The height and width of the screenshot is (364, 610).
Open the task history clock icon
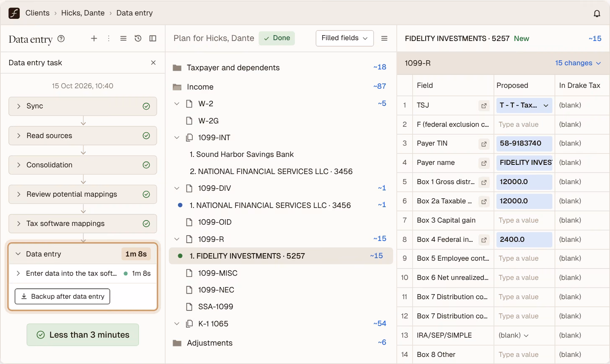coord(138,38)
